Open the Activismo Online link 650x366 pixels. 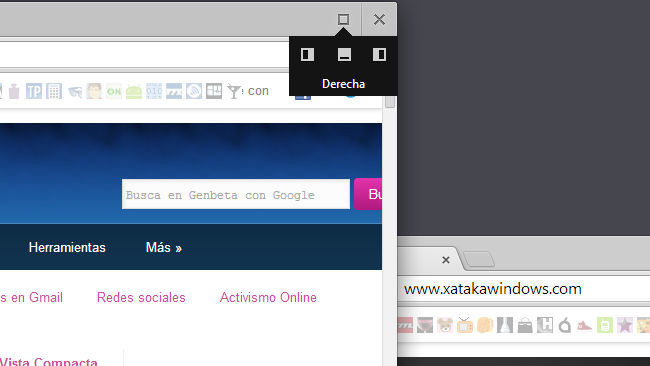coord(268,297)
